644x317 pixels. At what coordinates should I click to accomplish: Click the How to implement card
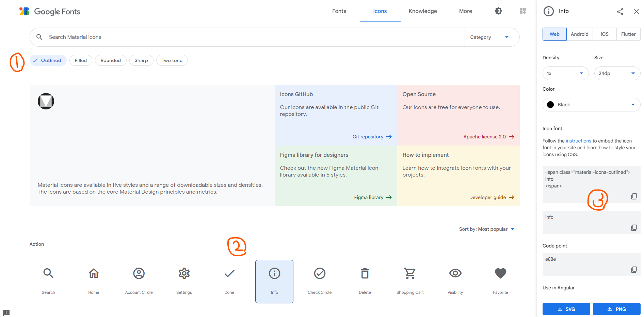pos(458,176)
